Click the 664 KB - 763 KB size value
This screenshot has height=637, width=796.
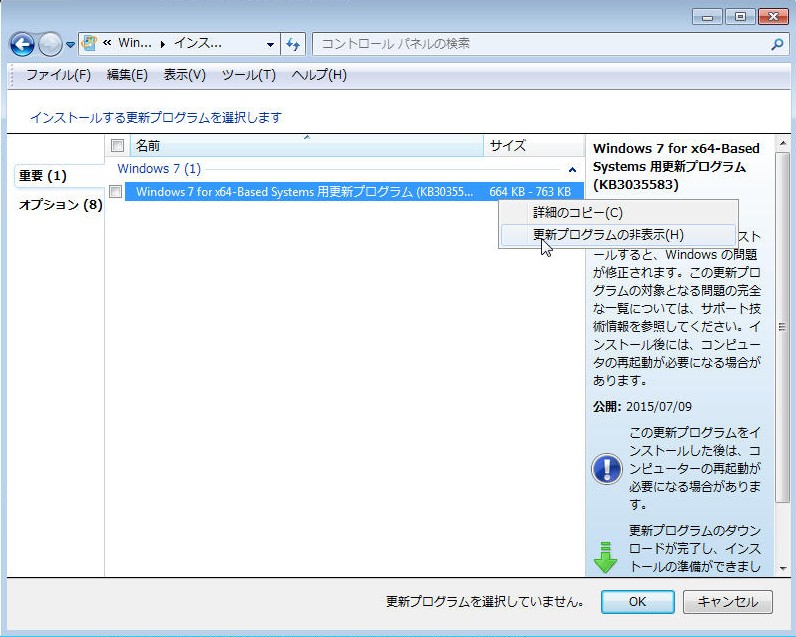tap(530, 192)
